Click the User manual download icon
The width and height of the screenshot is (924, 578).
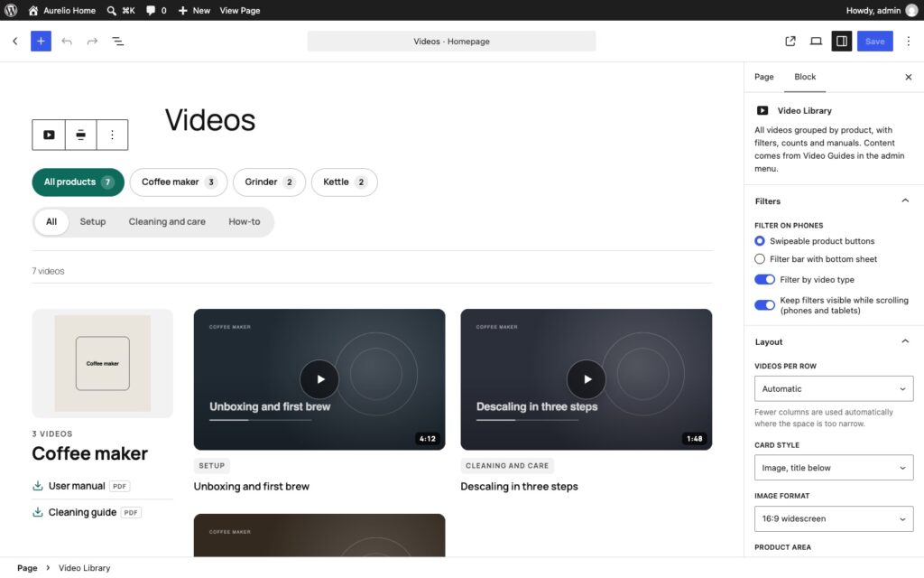pyautogui.click(x=38, y=486)
